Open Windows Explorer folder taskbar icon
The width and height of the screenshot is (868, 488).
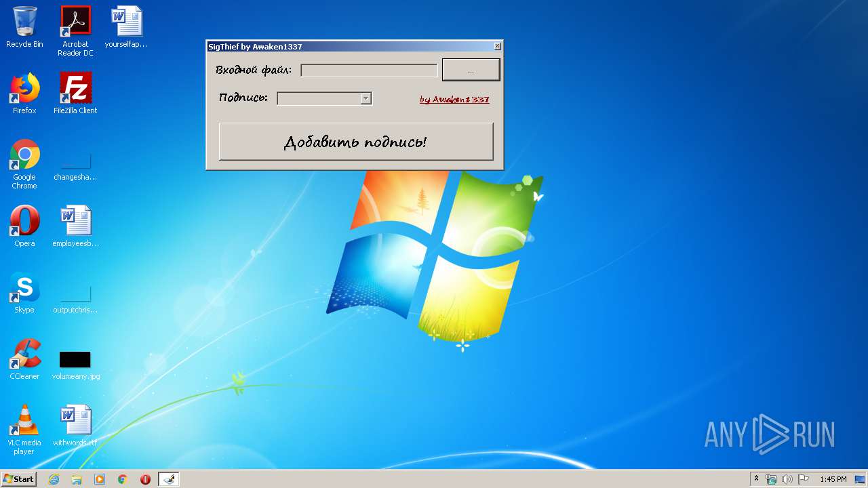click(77, 479)
